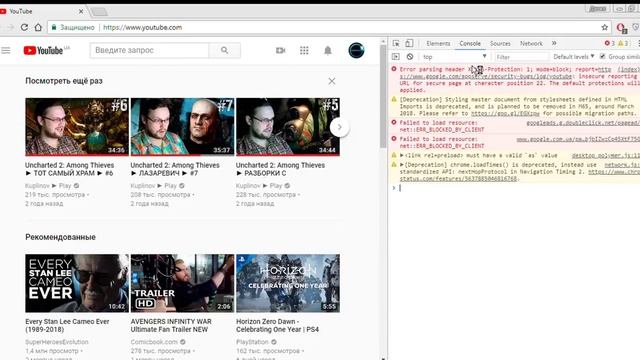Close the YouTube browser tab

tap(81, 11)
